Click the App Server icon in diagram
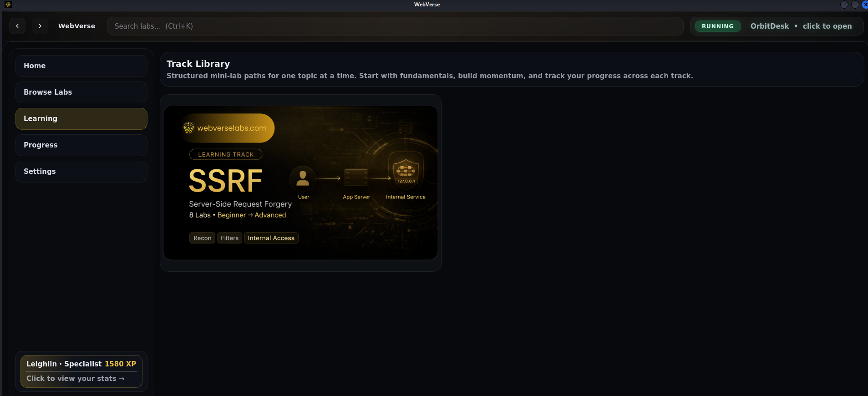868x396 pixels. tap(356, 177)
